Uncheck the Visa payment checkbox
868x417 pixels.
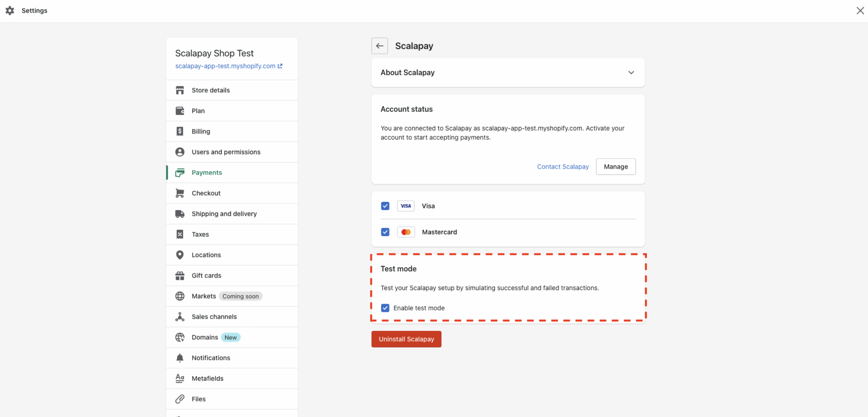coord(385,206)
